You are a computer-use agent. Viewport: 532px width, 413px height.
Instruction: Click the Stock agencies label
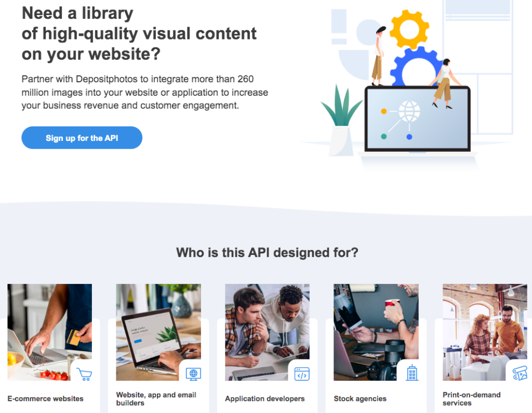pyautogui.click(x=360, y=398)
